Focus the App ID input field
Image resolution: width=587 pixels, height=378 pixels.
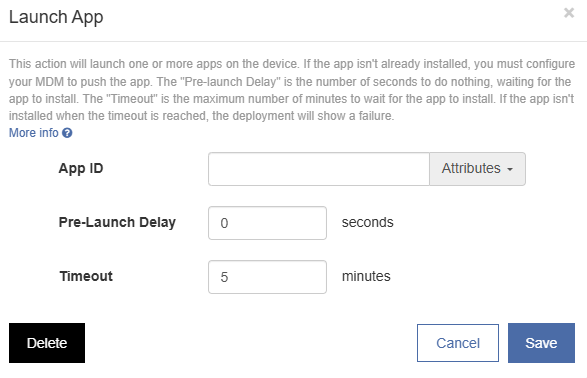(319, 169)
